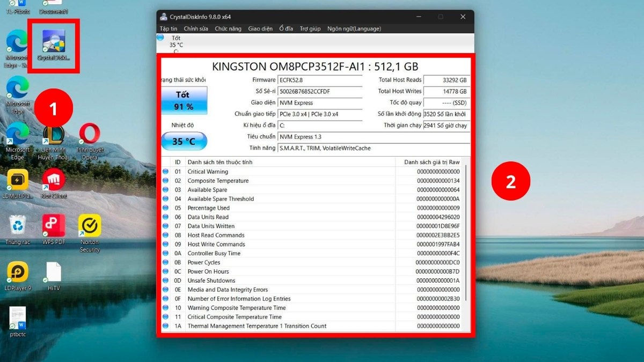Click the Kí hiệu ổ đĩa C: field
644x362 pixels.
pyautogui.click(x=320, y=125)
